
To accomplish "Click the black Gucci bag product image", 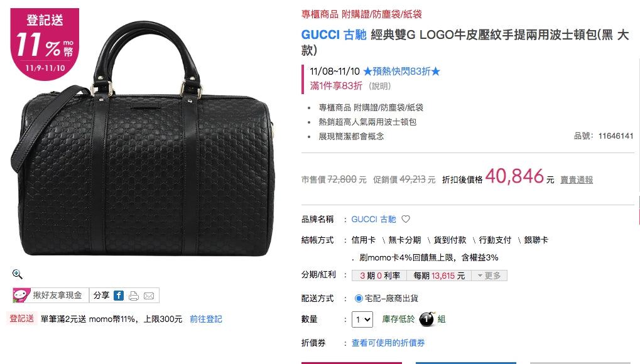I will tap(143, 139).
